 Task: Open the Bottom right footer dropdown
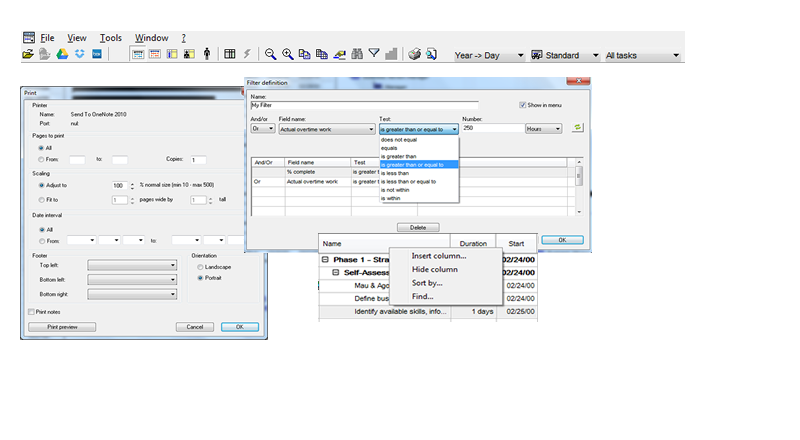pyautogui.click(x=132, y=294)
